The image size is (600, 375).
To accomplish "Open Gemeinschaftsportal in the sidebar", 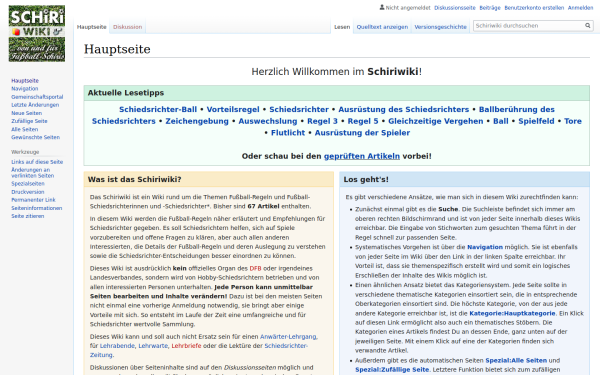I will point(37,97).
